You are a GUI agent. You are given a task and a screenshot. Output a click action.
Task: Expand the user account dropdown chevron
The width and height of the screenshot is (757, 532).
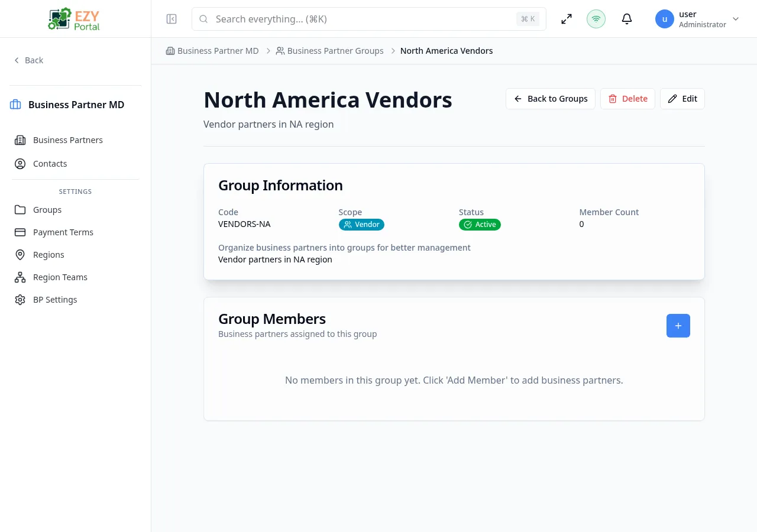pyautogui.click(x=736, y=19)
